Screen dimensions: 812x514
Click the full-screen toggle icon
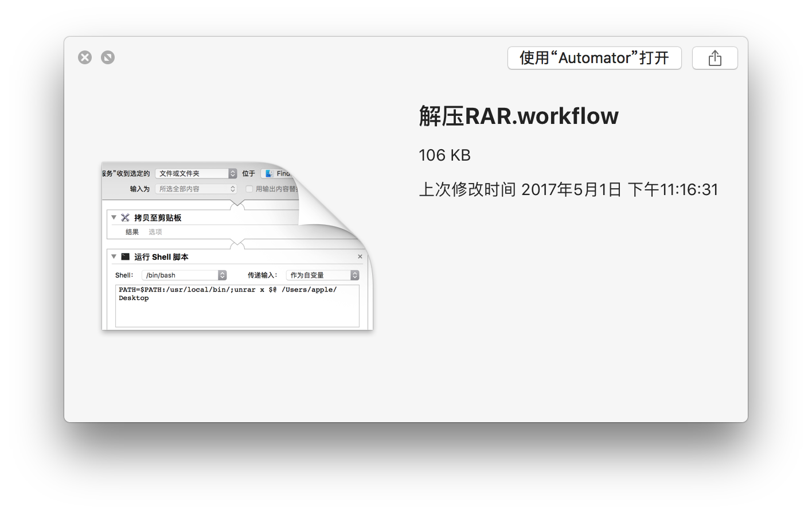pyautogui.click(x=108, y=57)
